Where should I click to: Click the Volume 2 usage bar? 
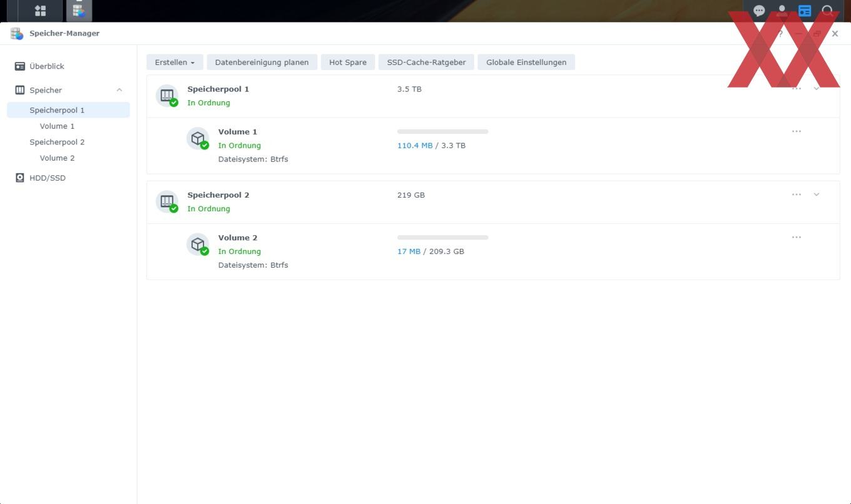442,238
